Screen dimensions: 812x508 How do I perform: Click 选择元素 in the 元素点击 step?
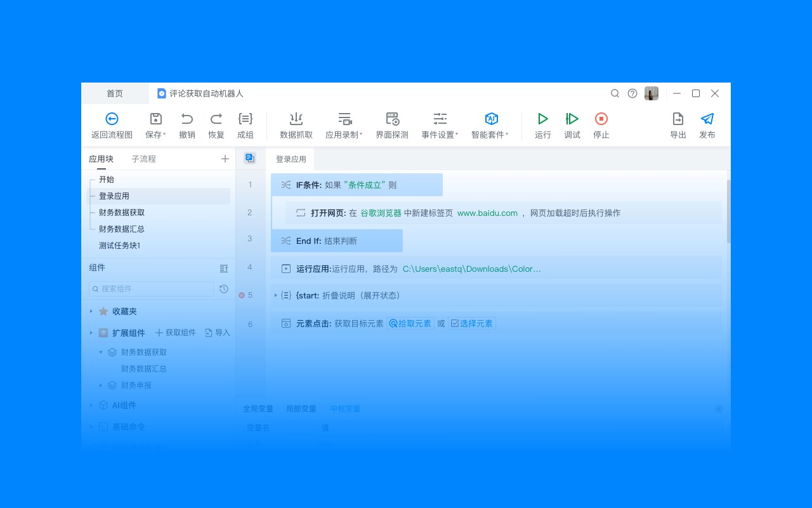[472, 323]
